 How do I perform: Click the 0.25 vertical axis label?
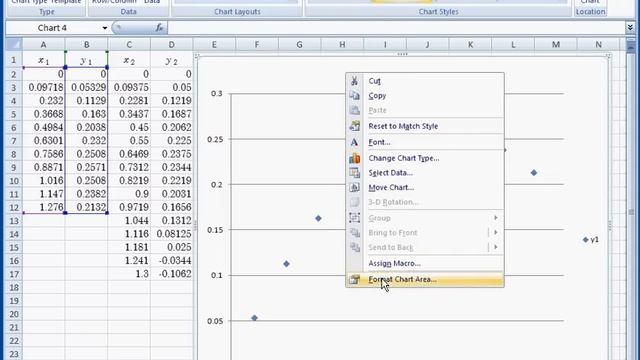215,139
